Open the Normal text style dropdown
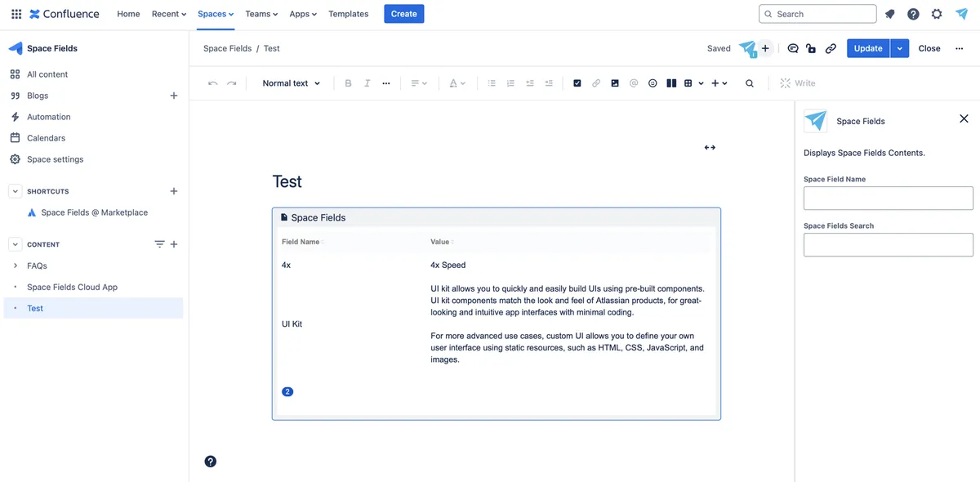This screenshot has width=980, height=482. [x=292, y=83]
